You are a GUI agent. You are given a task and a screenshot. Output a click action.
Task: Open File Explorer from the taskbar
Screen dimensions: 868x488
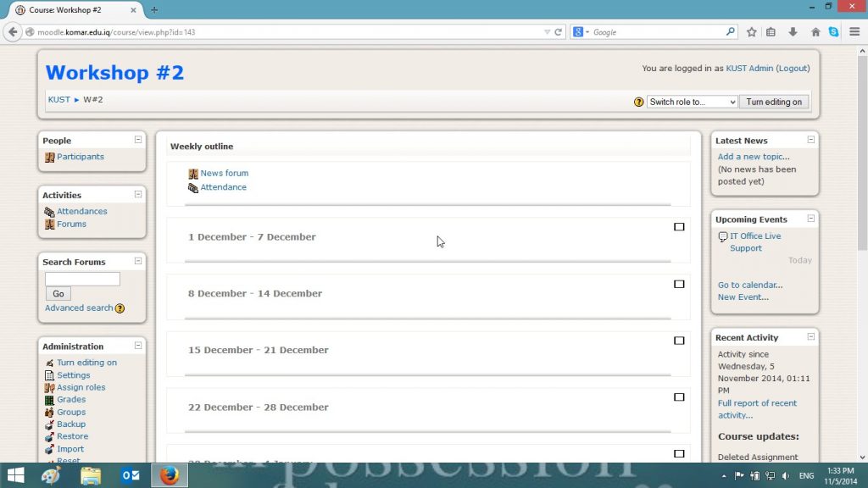(91, 475)
